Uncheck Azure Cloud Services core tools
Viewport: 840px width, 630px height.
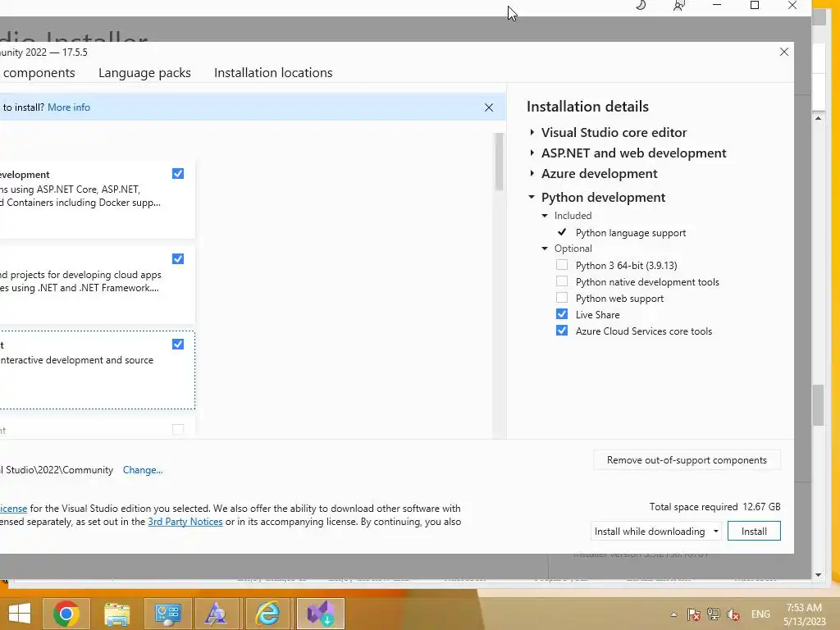561,331
